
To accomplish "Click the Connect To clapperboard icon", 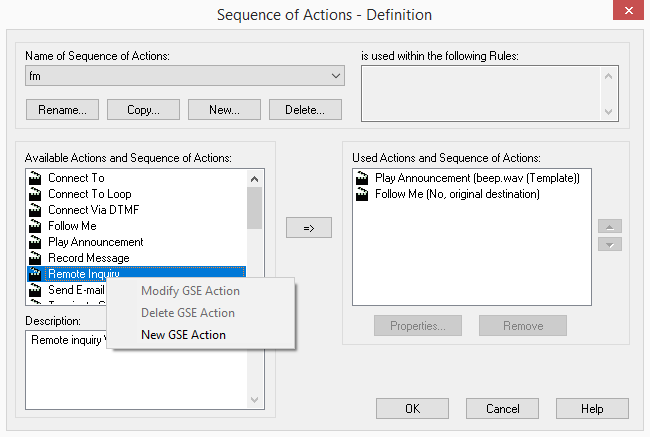I will 35,178.
